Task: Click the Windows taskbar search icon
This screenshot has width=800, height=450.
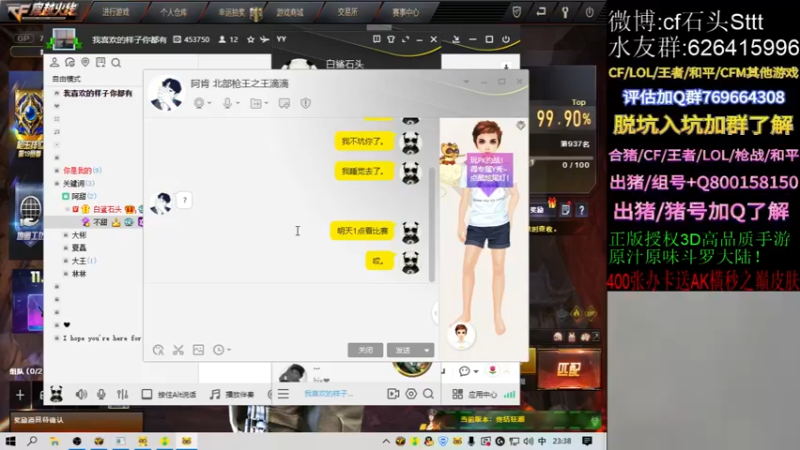Action: (32, 441)
